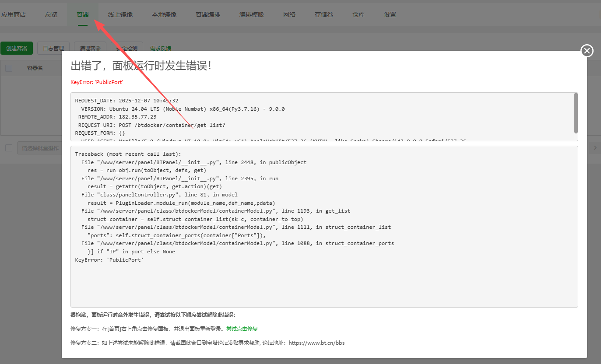The height and width of the screenshot is (364, 601).
Task: Click the 清理容器 button
Action: (90, 48)
